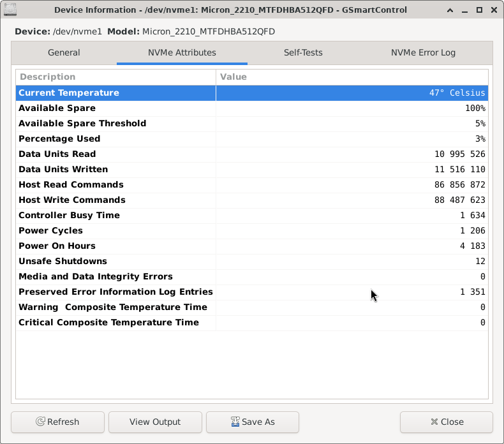Click the value 11 516 110
The height and width of the screenshot is (444, 504).
[459, 170]
